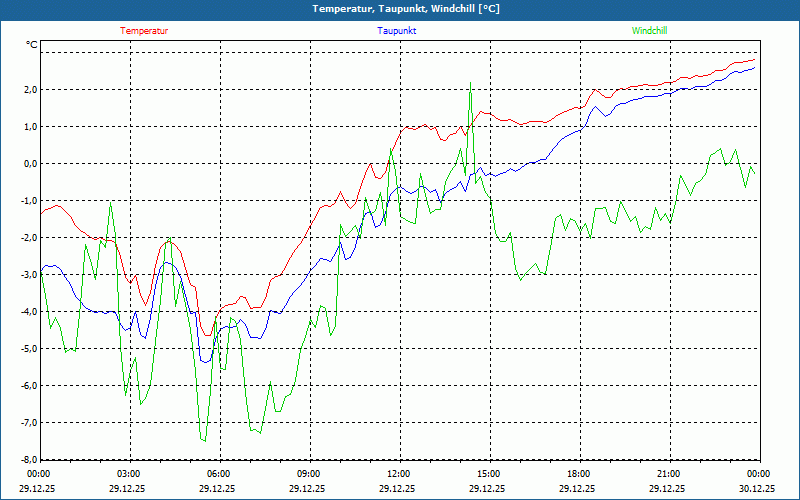Click the "-6,0" y-axis value
This screenshot has width=800, height=500.
pyautogui.click(x=30, y=386)
